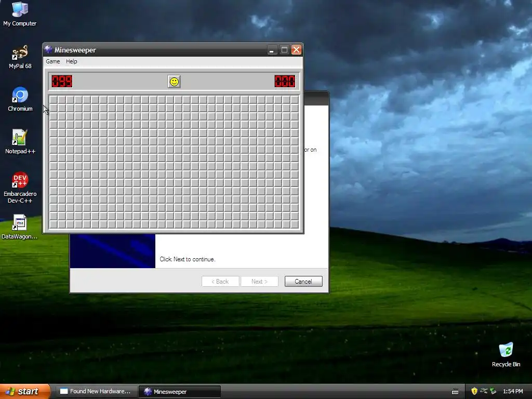This screenshot has width=532, height=399.
Task: Click the smiley face new game button
Action: coord(174,82)
